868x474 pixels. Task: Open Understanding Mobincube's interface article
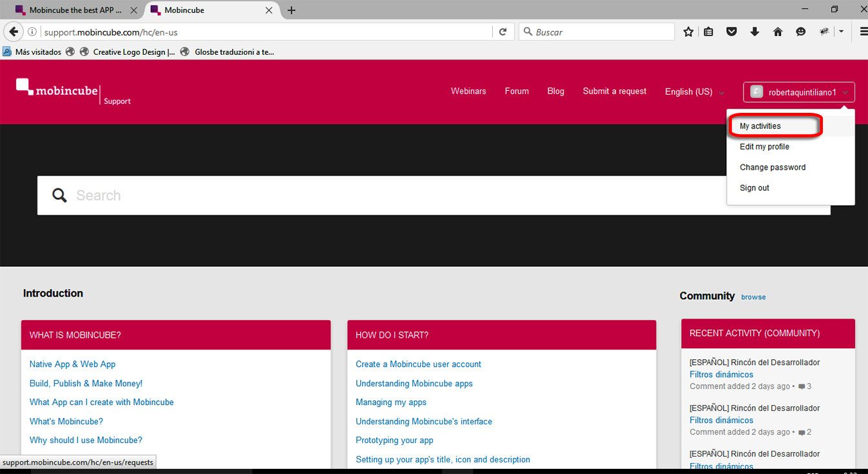[424, 422]
